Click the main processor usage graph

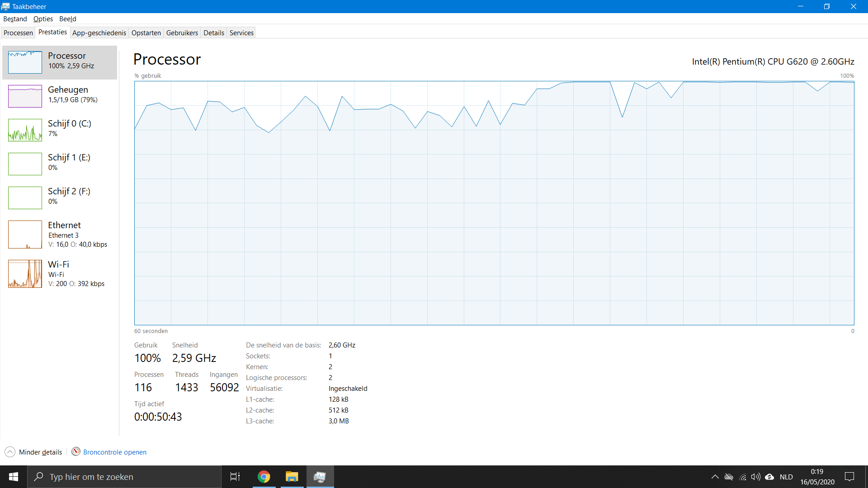494,203
